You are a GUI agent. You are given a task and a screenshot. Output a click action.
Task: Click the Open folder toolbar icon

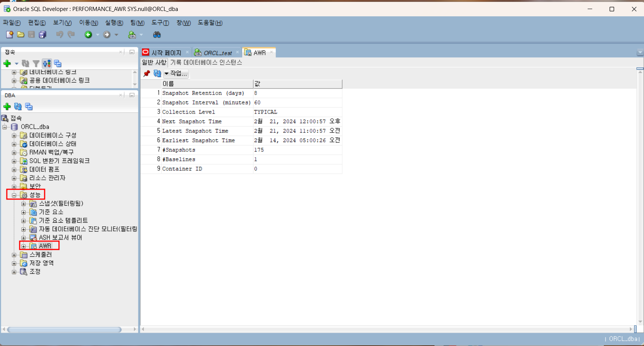point(21,34)
